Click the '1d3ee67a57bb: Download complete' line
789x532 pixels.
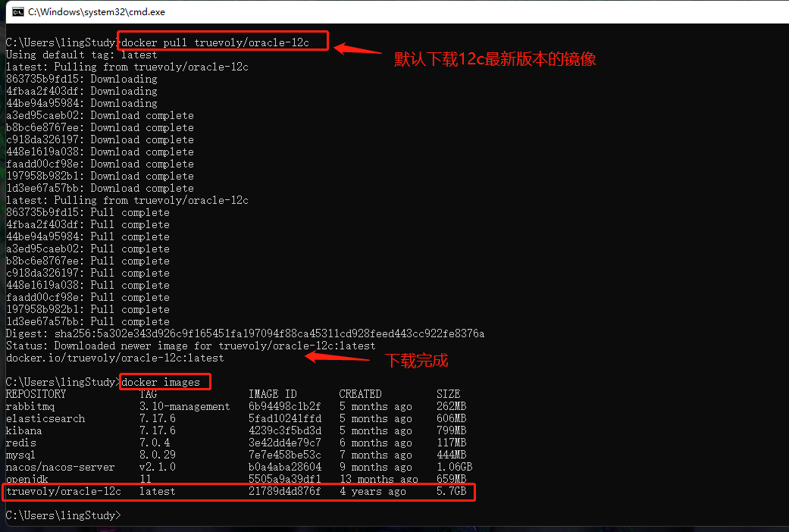[99, 188]
